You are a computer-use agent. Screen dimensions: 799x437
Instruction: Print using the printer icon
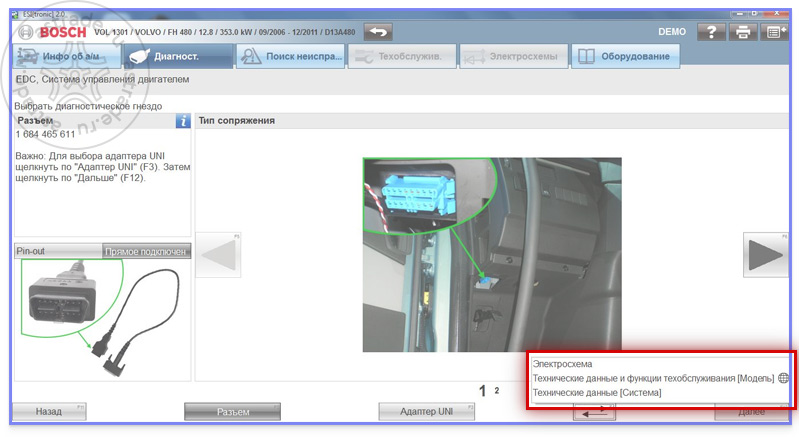point(742,32)
